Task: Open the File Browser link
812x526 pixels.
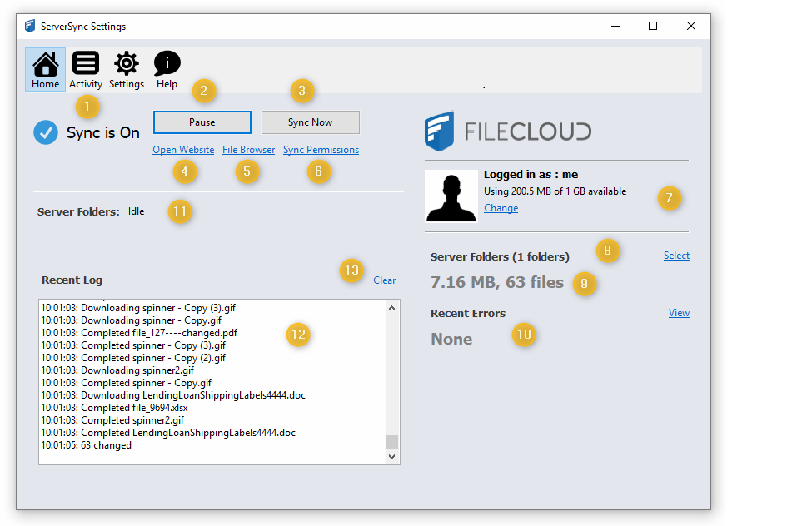Action: pyautogui.click(x=248, y=150)
